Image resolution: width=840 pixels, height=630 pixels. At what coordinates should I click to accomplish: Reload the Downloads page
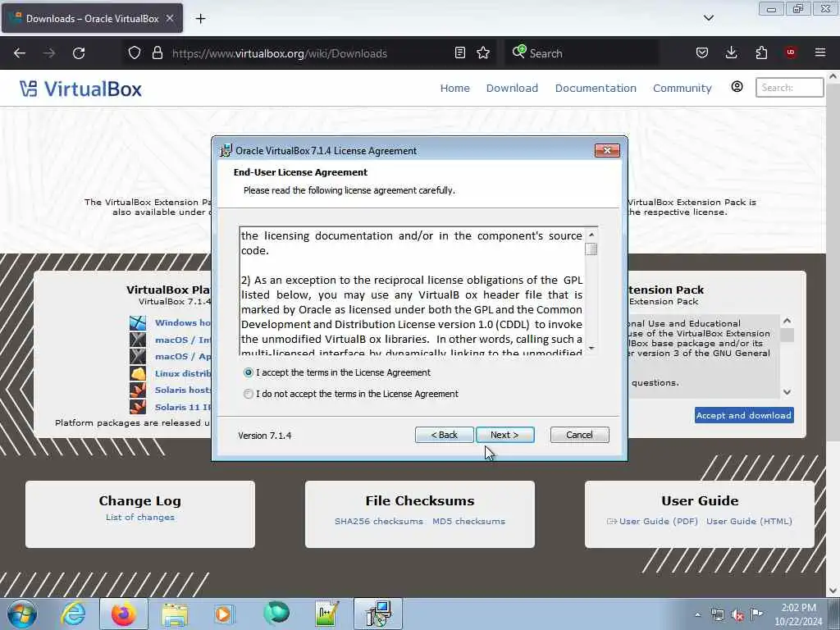[x=79, y=53]
